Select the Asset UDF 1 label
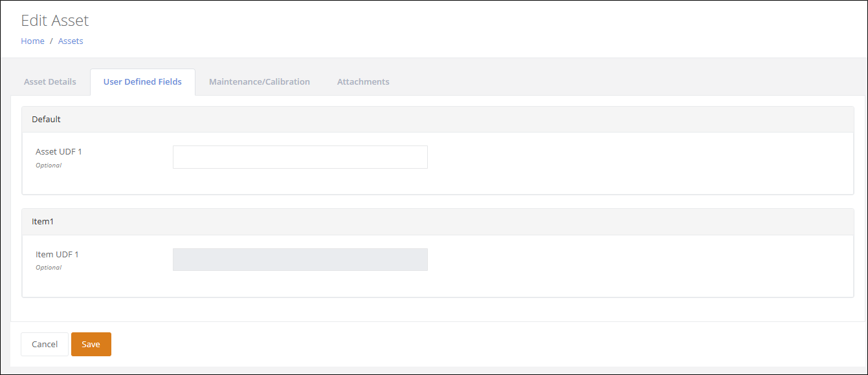Viewport: 868px width, 375px height. coord(59,152)
